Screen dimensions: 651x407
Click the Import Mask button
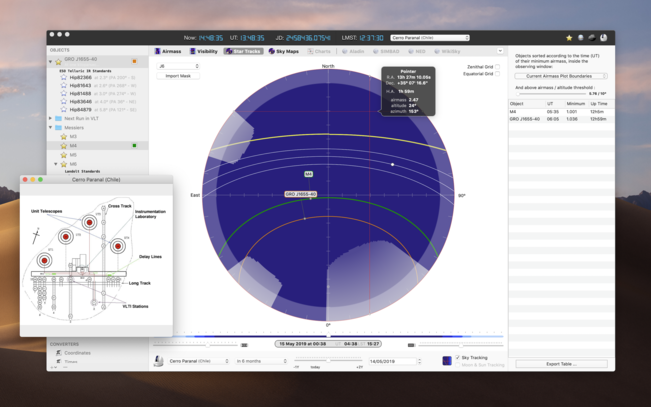click(x=178, y=76)
